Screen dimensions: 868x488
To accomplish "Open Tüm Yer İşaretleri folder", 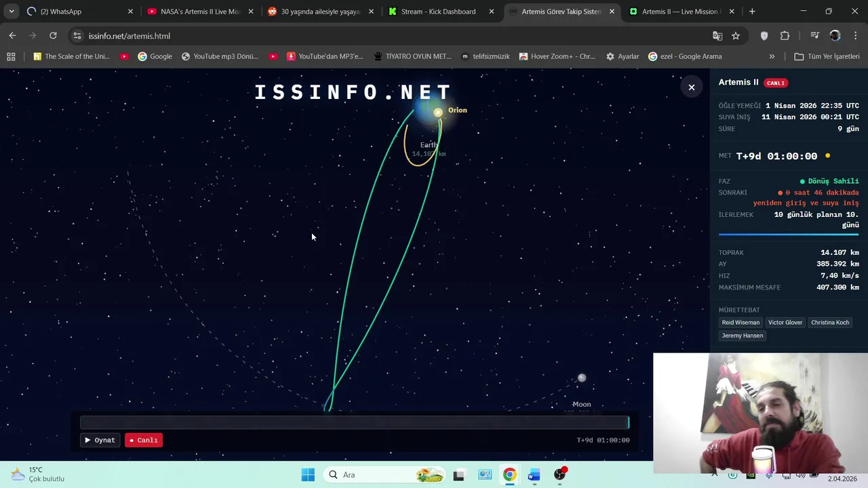I will coord(827,56).
